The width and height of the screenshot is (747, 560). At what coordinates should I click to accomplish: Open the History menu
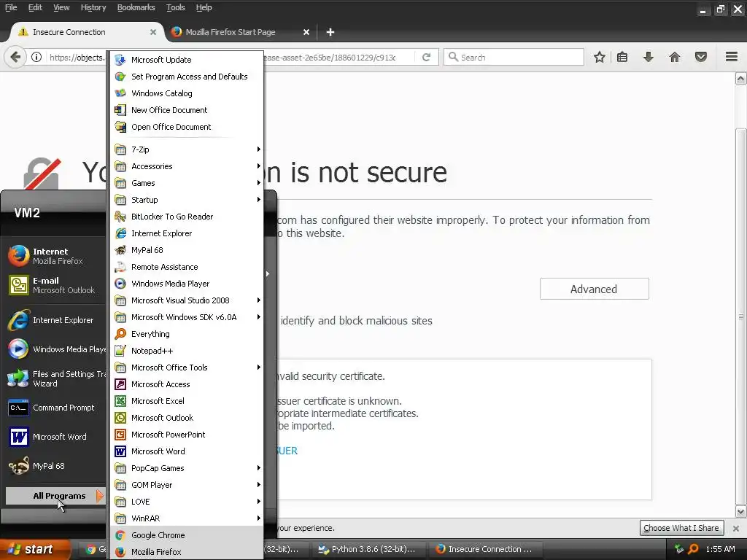pos(93,7)
